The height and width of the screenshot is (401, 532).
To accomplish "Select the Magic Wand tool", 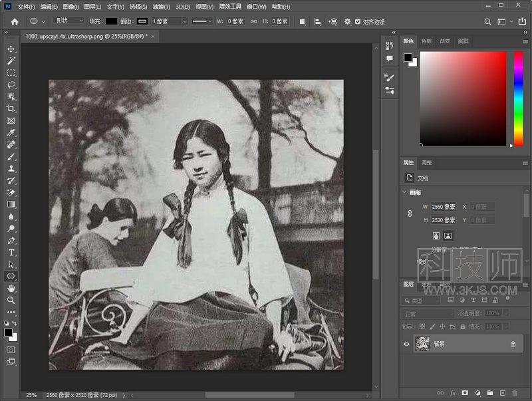I will tap(11, 61).
